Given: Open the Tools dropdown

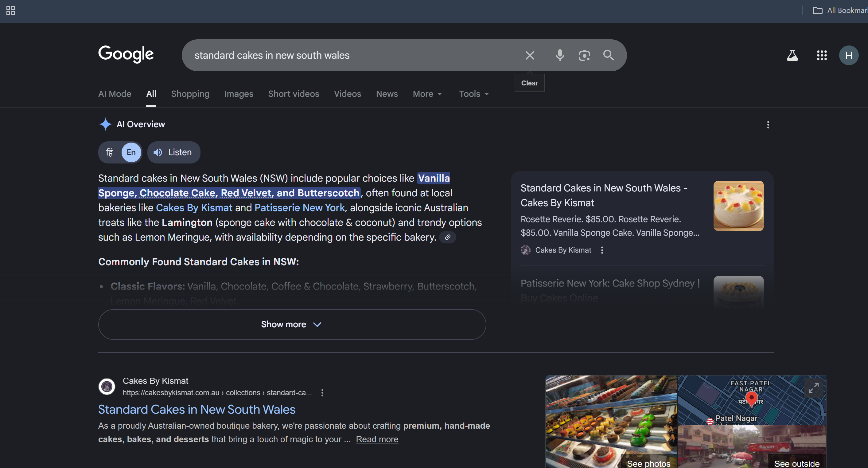Looking at the screenshot, I should [473, 94].
